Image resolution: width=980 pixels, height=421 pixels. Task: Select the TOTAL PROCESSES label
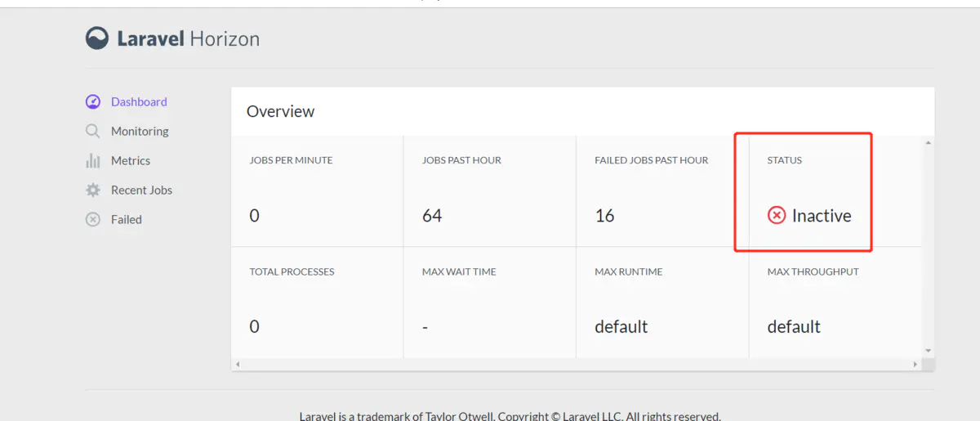(292, 271)
